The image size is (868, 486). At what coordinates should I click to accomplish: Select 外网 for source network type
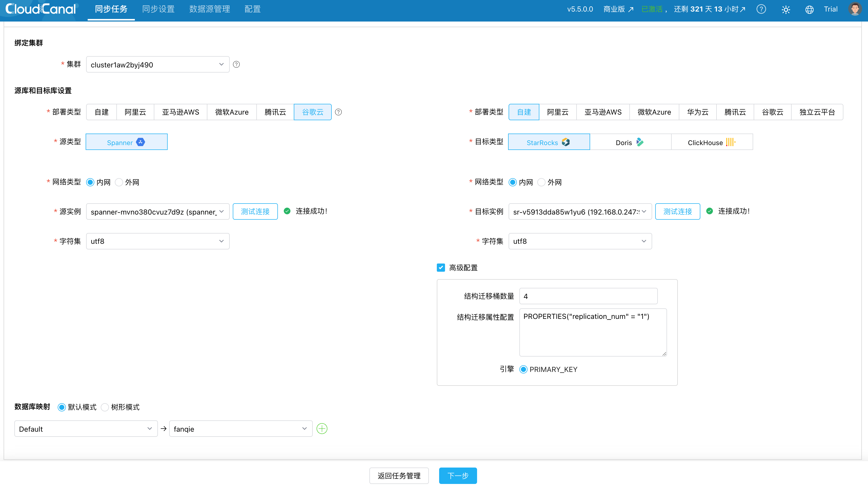point(119,182)
